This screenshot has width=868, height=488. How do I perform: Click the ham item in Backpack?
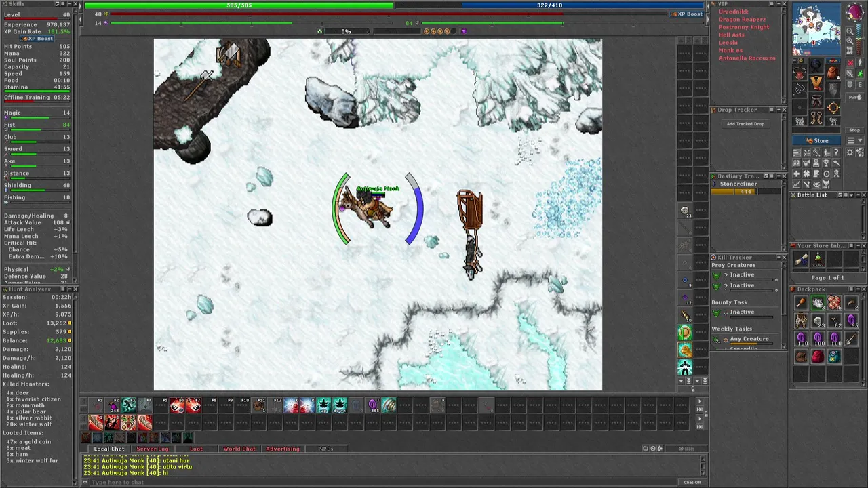[801, 302]
